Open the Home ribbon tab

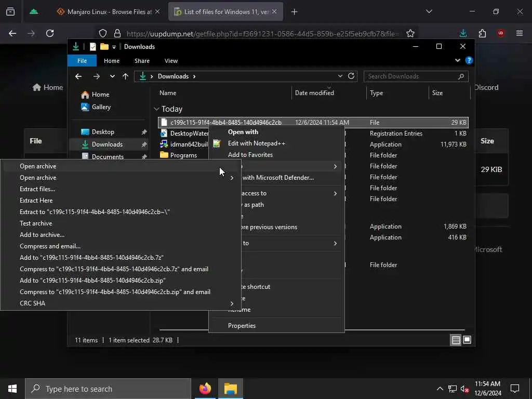point(112,61)
